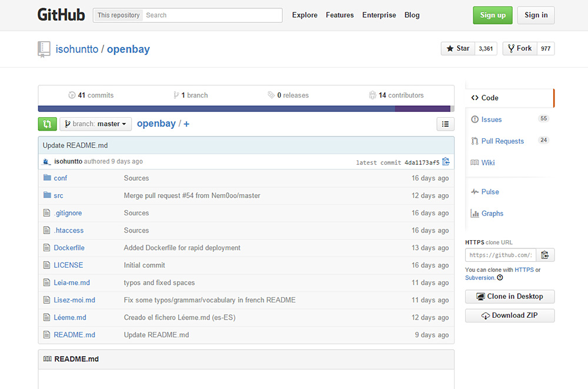
Task: Click the Sign in button
Action: pyautogui.click(x=536, y=15)
